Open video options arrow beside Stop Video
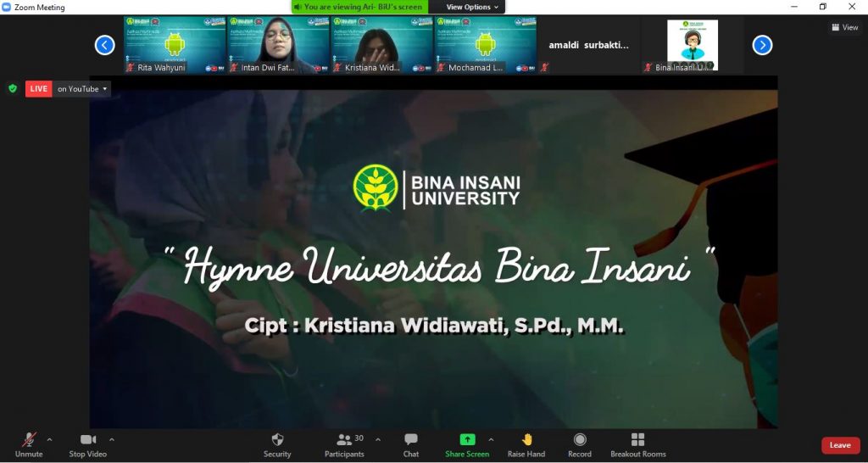868x463 pixels. [112, 440]
